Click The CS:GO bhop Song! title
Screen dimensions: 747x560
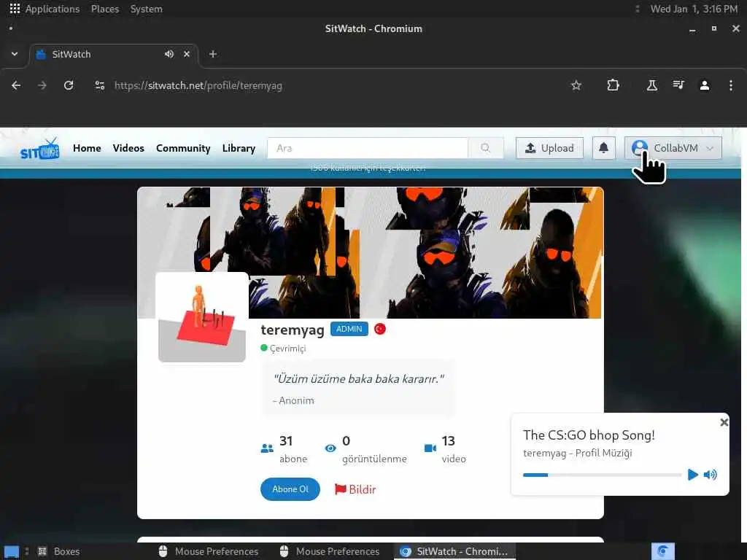[589, 435]
